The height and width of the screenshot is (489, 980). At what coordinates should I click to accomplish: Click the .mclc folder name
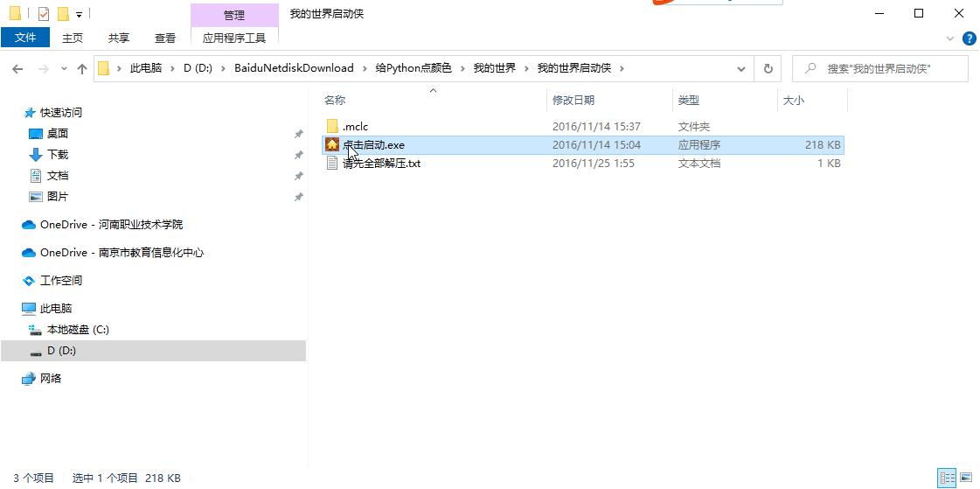coord(355,126)
